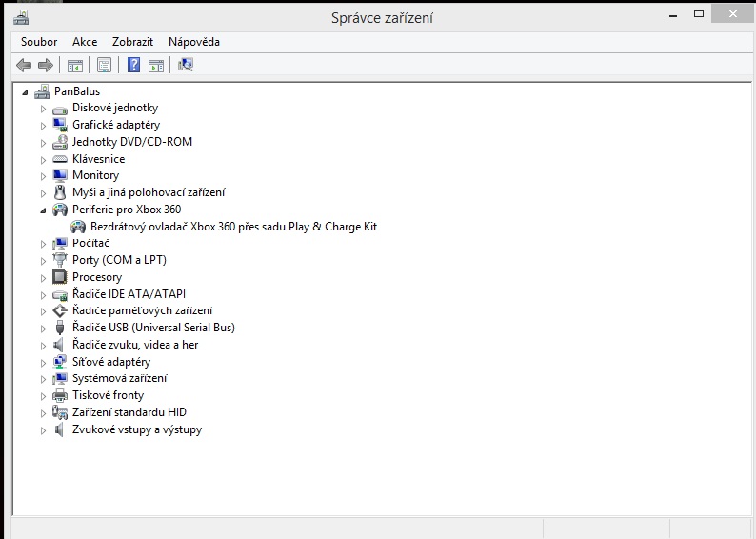756x539 pixels.
Task: Select Bezdrátový ovladač Xbox 360 device entry
Action: click(233, 227)
